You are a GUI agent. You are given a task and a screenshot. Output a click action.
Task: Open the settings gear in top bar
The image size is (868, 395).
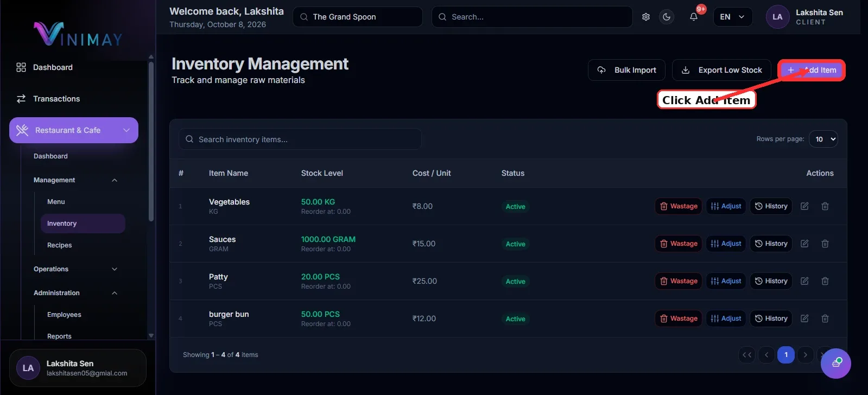[x=646, y=17]
